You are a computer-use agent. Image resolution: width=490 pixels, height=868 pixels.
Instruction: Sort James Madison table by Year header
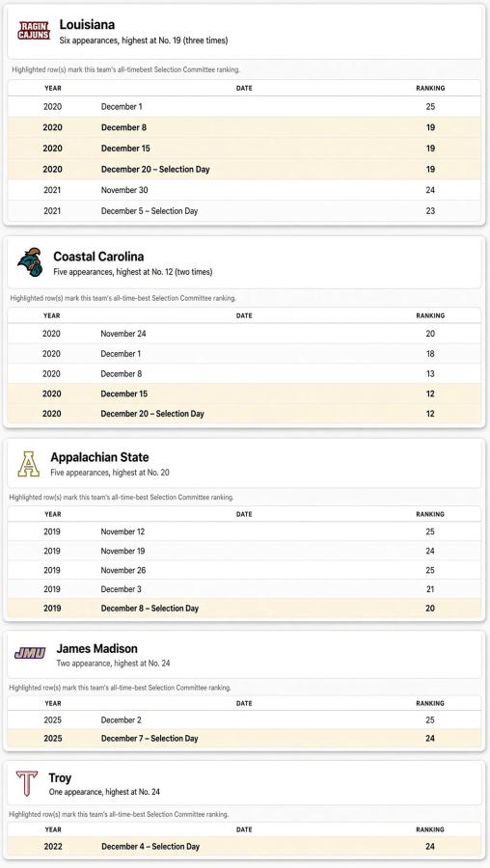click(x=53, y=703)
